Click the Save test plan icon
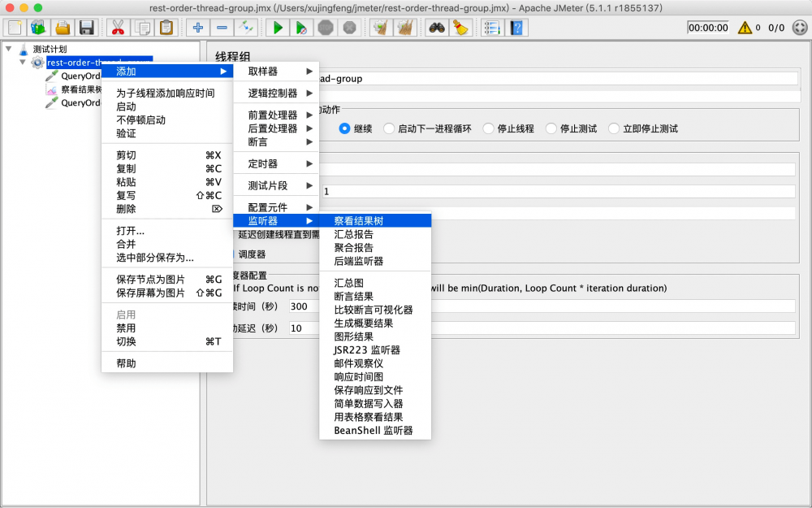This screenshot has width=812, height=508. pos(85,27)
